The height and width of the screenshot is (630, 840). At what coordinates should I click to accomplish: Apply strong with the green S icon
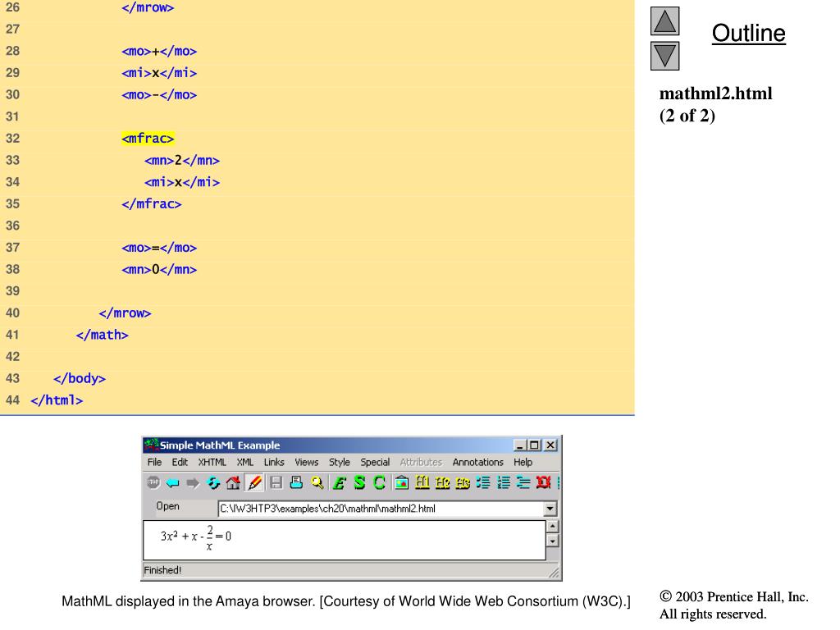coord(359,482)
